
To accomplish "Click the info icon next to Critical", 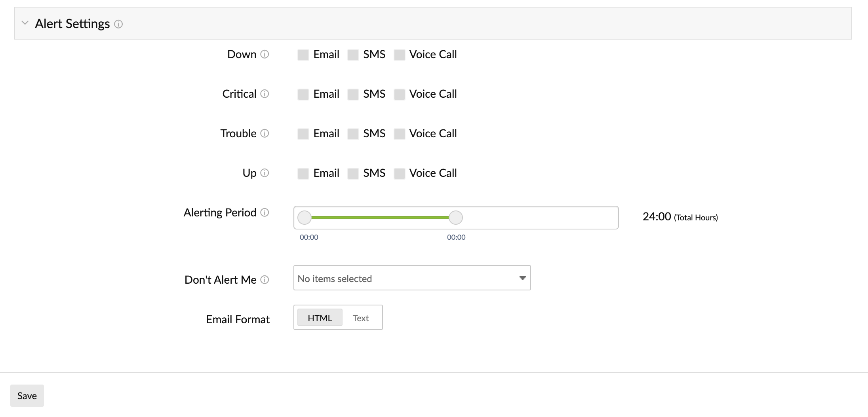I will [x=265, y=94].
